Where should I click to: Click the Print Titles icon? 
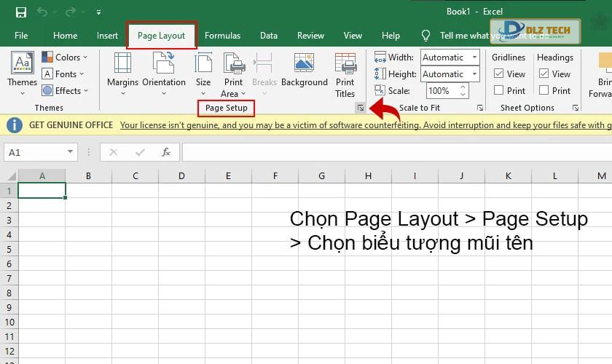pos(345,63)
